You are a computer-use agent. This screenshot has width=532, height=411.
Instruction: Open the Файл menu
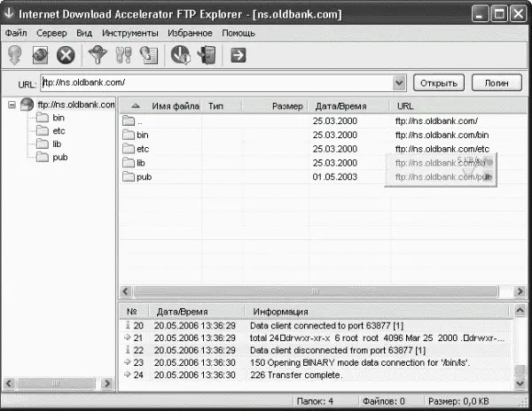coord(16,33)
